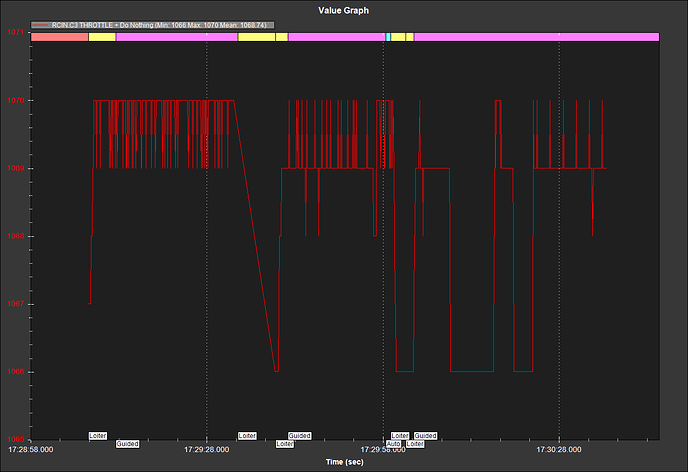
Task: Select the leftmost yellow mode bar segment
Action: coord(102,37)
